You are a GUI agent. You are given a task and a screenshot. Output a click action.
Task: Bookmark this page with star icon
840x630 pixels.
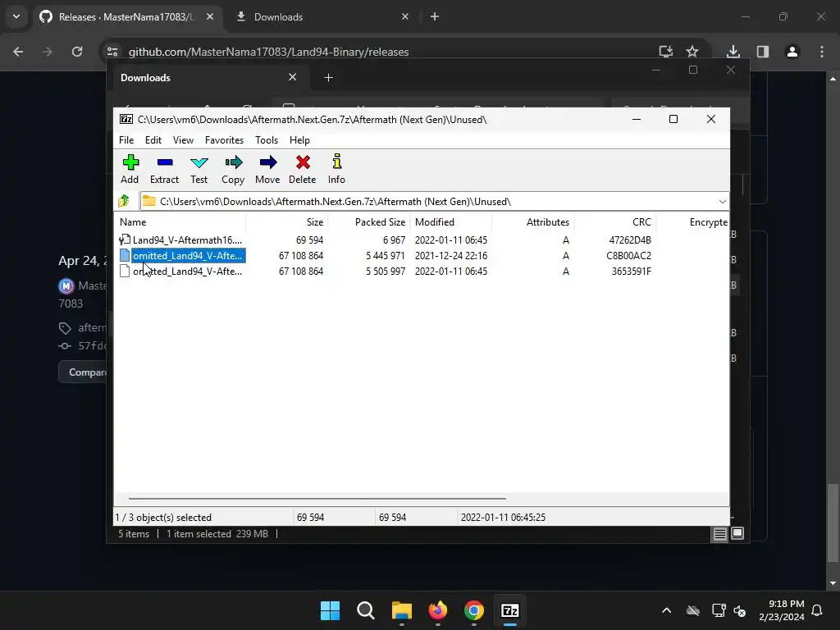tap(692, 52)
